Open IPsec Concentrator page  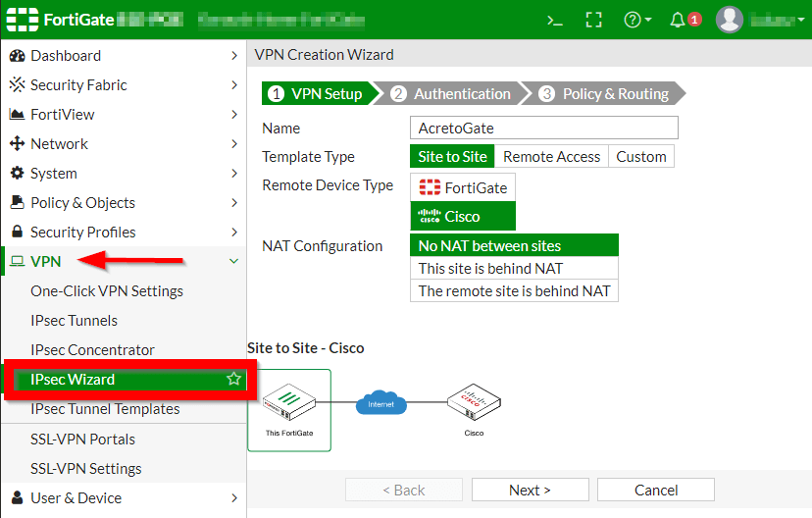[x=92, y=350]
